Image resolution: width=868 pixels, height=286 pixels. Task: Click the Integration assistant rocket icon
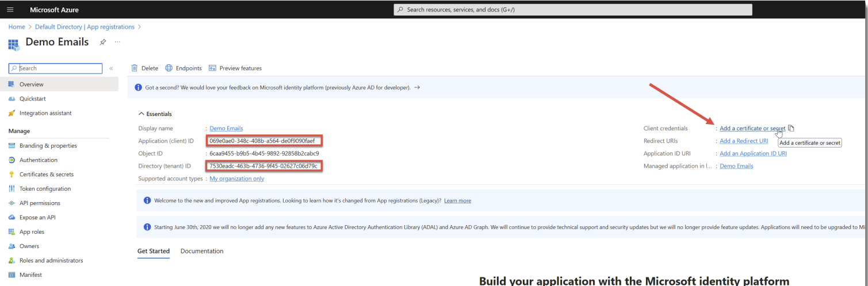(12, 113)
